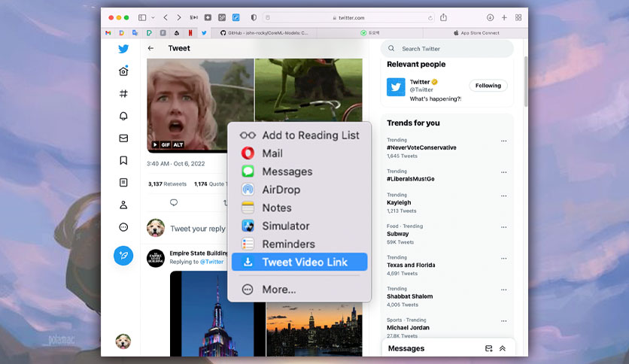The image size is (629, 364).
Task: Start a new message from Messages drawer icon
Action: [x=488, y=348]
